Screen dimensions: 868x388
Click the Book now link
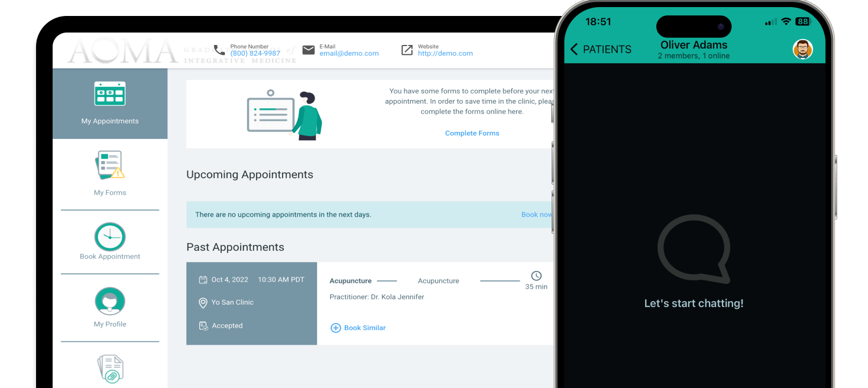536,215
